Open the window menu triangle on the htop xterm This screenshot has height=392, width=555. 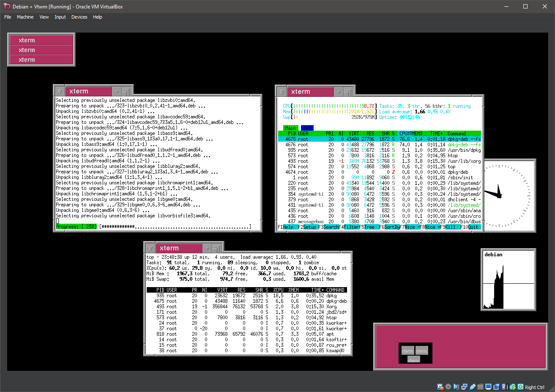(x=282, y=91)
